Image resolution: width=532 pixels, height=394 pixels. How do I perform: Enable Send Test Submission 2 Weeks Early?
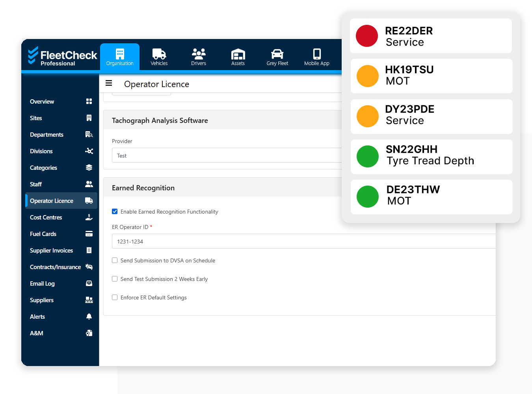tap(115, 279)
